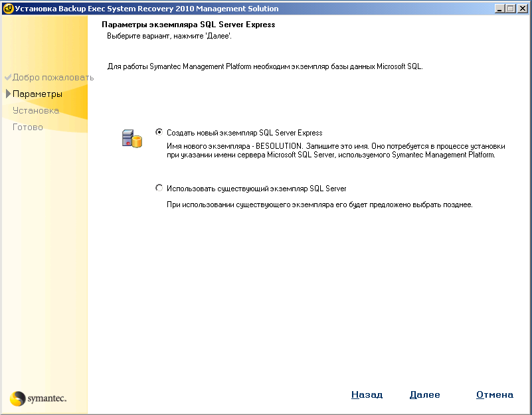Viewport: 532px width, 415px height.
Task: Click the Symantec logo
Action: tap(38, 398)
